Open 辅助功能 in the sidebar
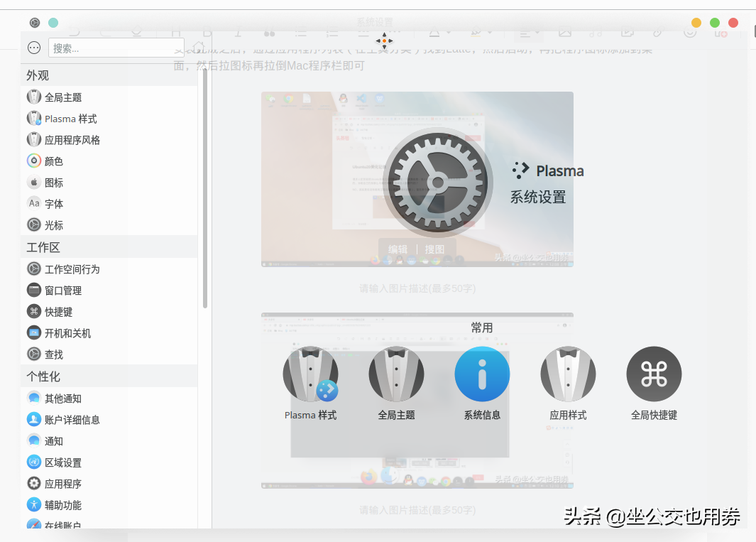 click(x=109, y=505)
